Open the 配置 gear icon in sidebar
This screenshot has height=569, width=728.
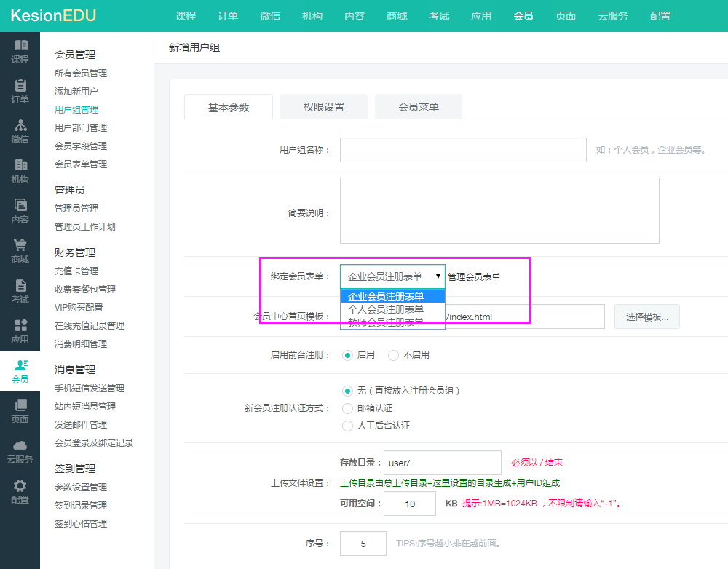tap(20, 486)
